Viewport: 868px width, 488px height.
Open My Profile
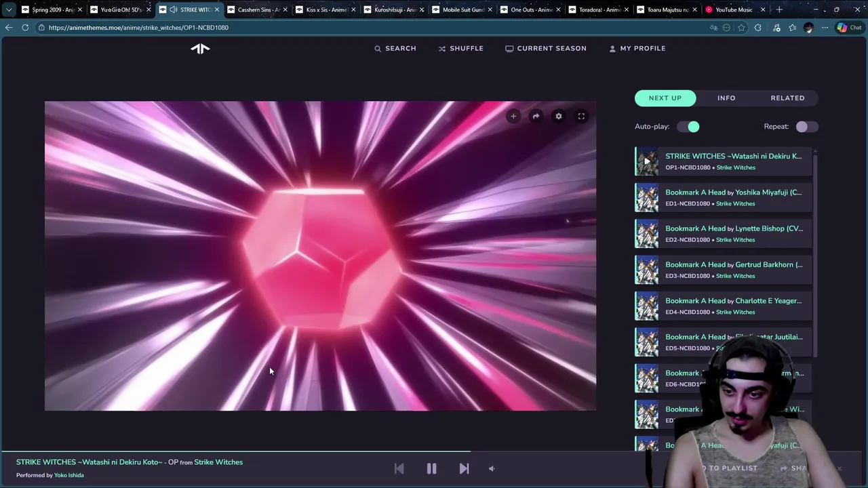tap(637, 48)
